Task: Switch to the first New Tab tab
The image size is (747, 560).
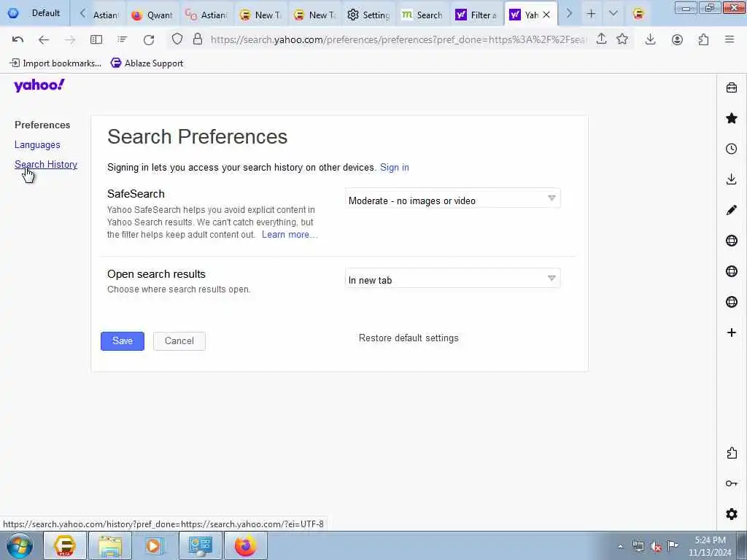Action: pos(260,15)
